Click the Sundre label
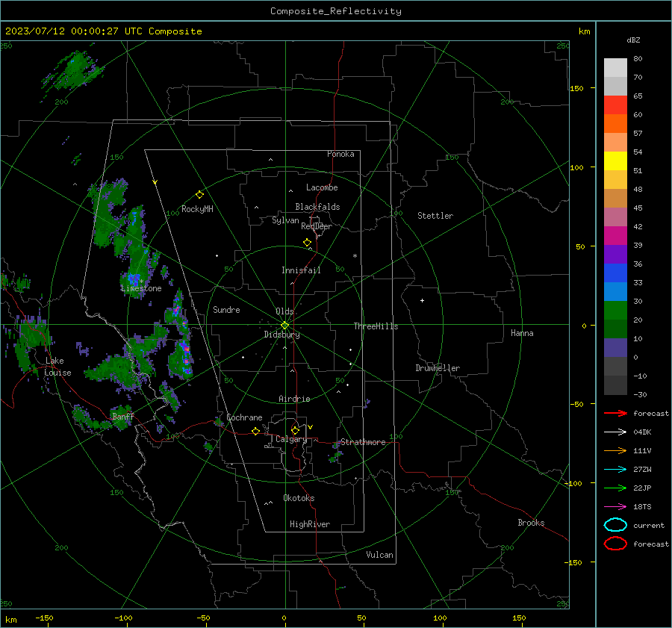Viewport: 672px width, 628px height. [x=226, y=309]
